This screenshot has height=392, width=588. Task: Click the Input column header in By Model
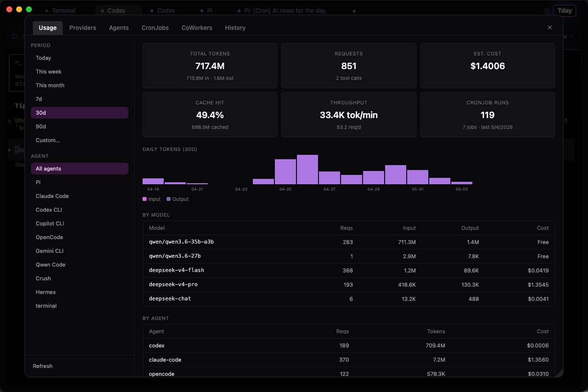pos(409,228)
